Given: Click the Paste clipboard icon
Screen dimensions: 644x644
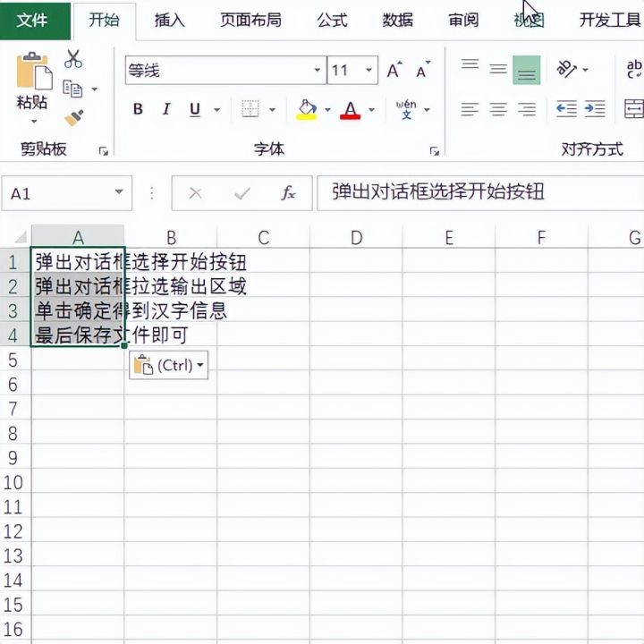Looking at the screenshot, I should pyautogui.click(x=34, y=71).
